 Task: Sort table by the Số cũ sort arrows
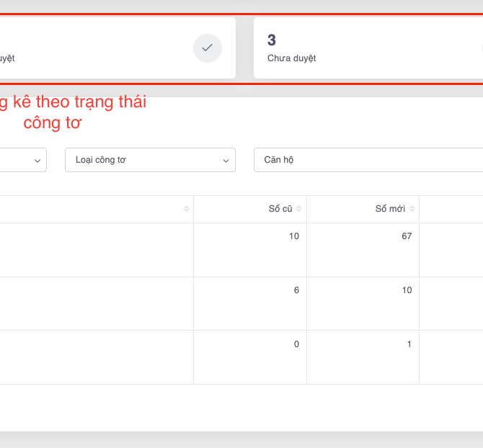point(299,209)
